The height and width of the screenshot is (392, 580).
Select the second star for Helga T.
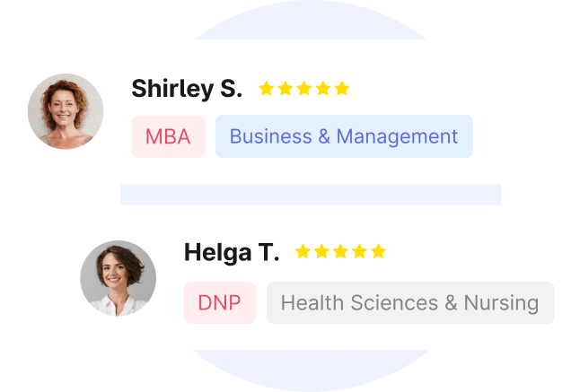click(x=321, y=252)
